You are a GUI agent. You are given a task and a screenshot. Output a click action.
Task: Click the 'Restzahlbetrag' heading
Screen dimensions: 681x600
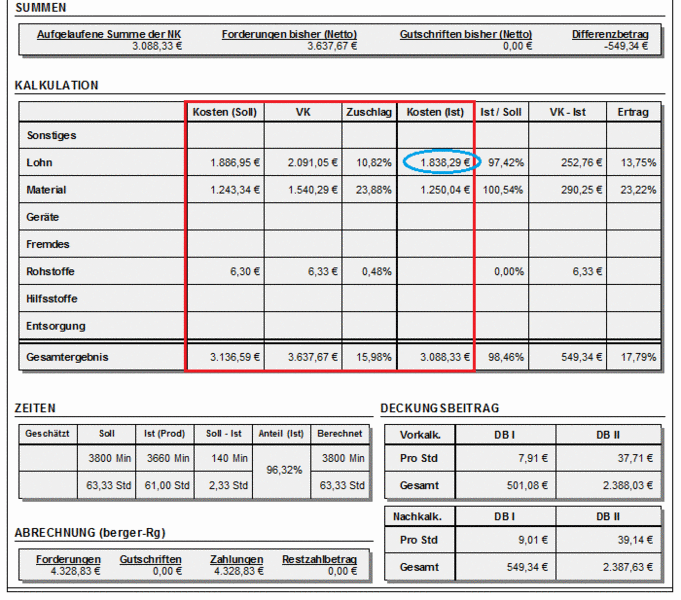tap(319, 560)
